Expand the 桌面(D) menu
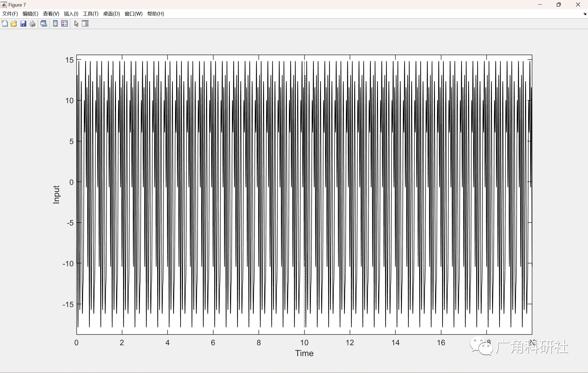Image resolution: width=588 pixels, height=373 pixels. [x=111, y=14]
